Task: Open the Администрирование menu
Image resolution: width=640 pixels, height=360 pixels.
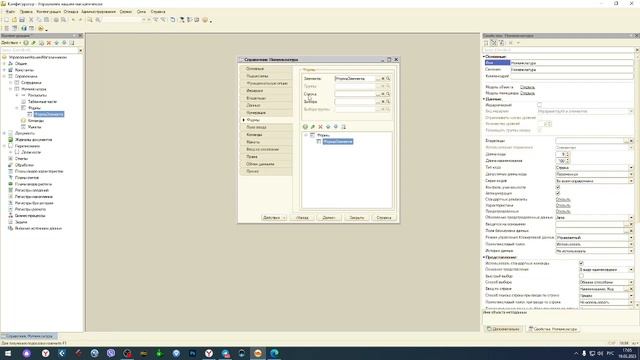Action: point(98,12)
